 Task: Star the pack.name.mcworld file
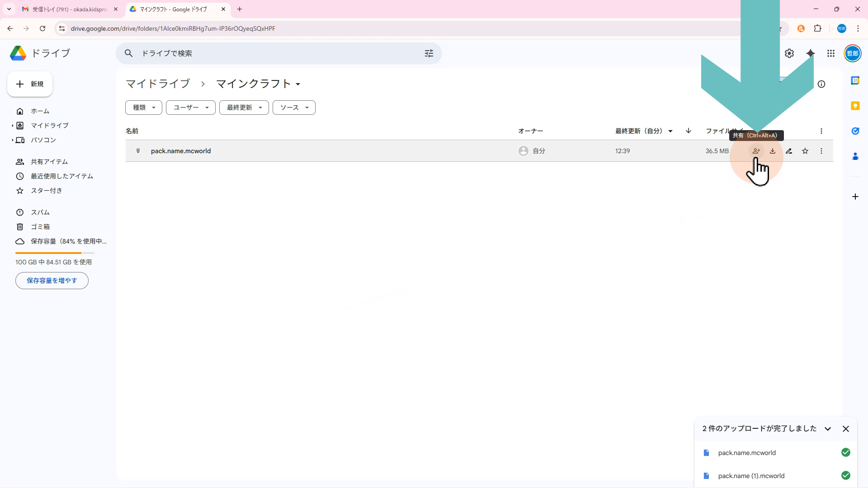(805, 151)
